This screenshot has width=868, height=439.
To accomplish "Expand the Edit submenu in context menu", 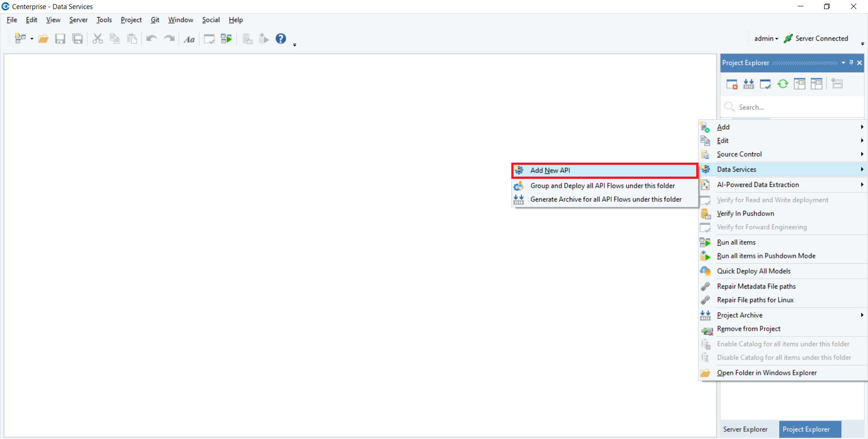I will tap(783, 140).
